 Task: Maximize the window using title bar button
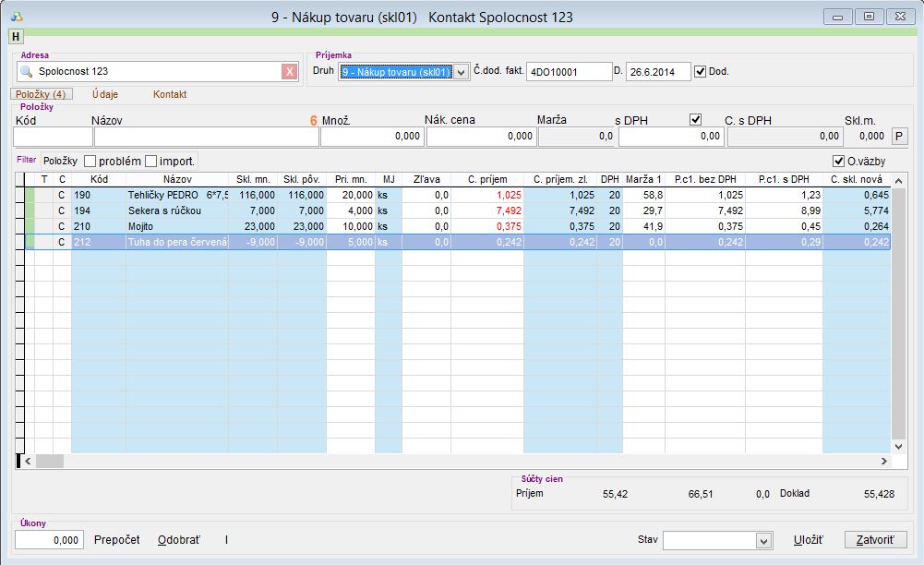(x=869, y=17)
